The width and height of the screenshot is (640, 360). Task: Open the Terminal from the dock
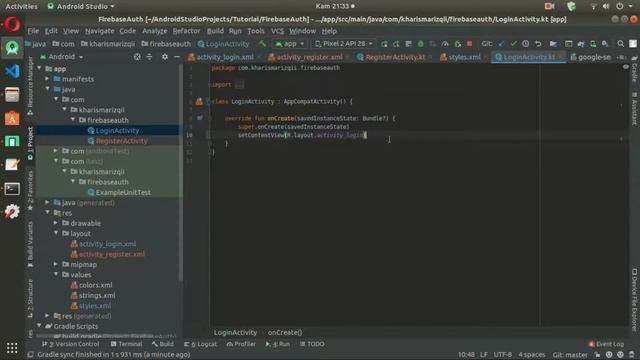[12, 189]
